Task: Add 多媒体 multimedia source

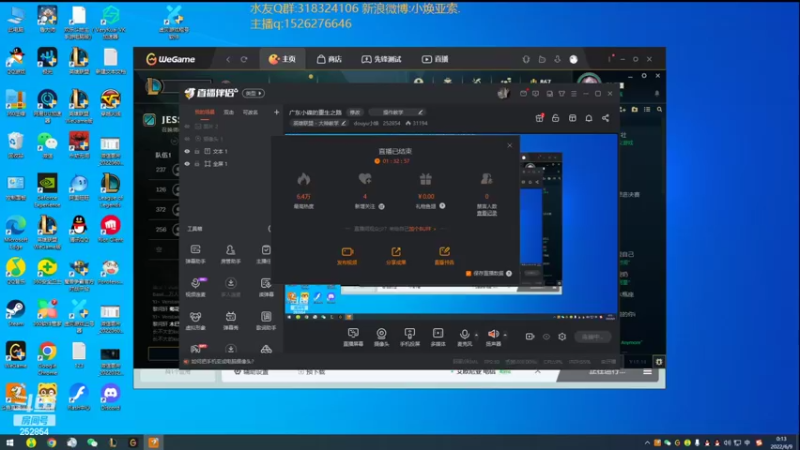Action: (438, 337)
